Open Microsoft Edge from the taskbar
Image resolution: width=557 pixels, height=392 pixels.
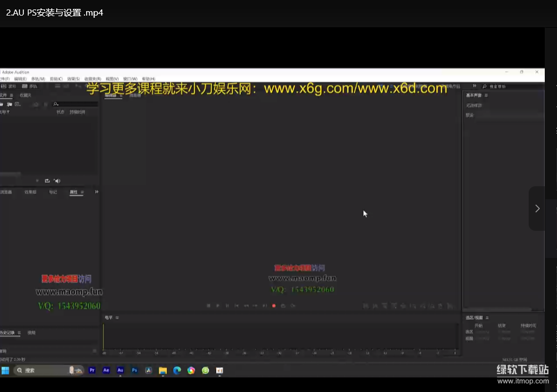177,370
